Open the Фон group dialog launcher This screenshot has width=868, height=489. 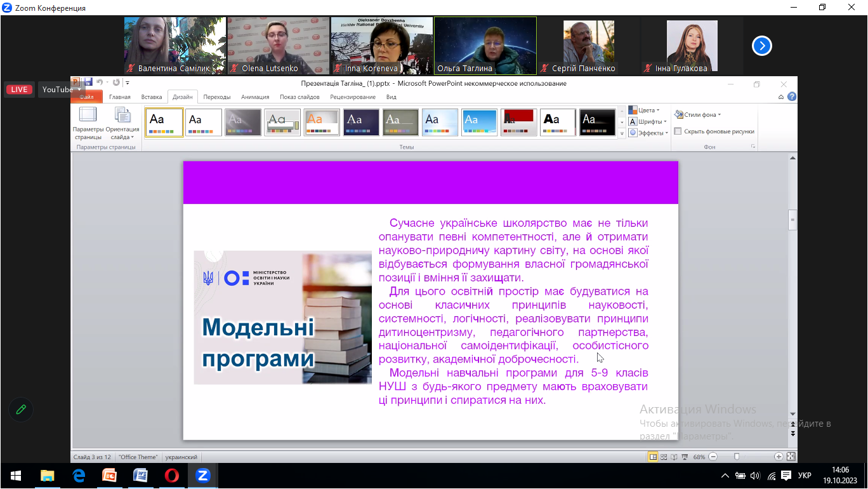(754, 147)
